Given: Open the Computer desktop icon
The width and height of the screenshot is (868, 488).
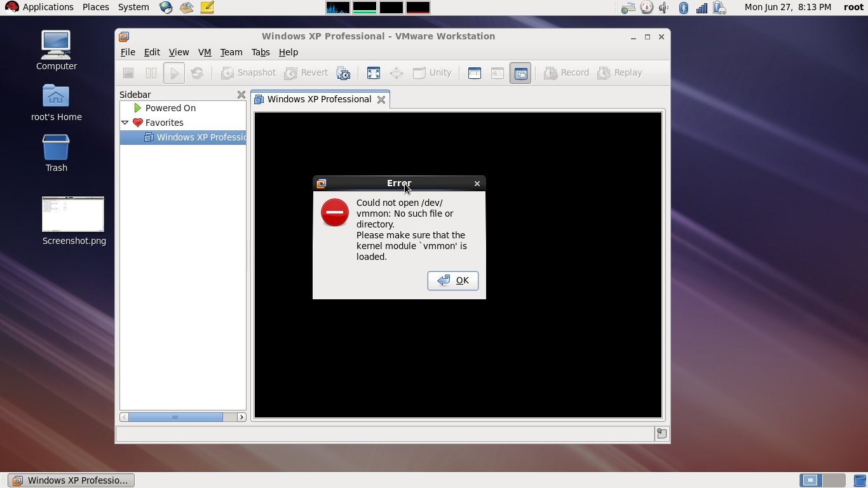Looking at the screenshot, I should click(x=57, y=50).
